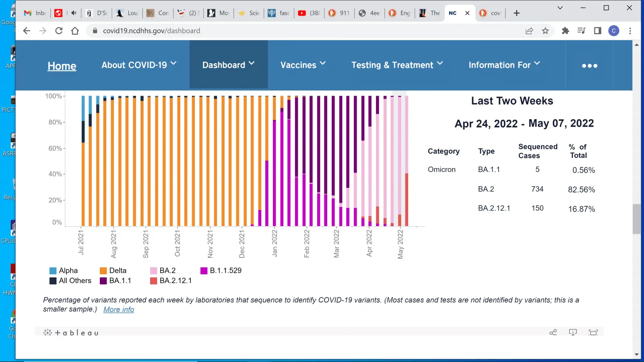Screen dimensions: 644x362
Task: Share this page from address bar
Action: tap(529, 31)
